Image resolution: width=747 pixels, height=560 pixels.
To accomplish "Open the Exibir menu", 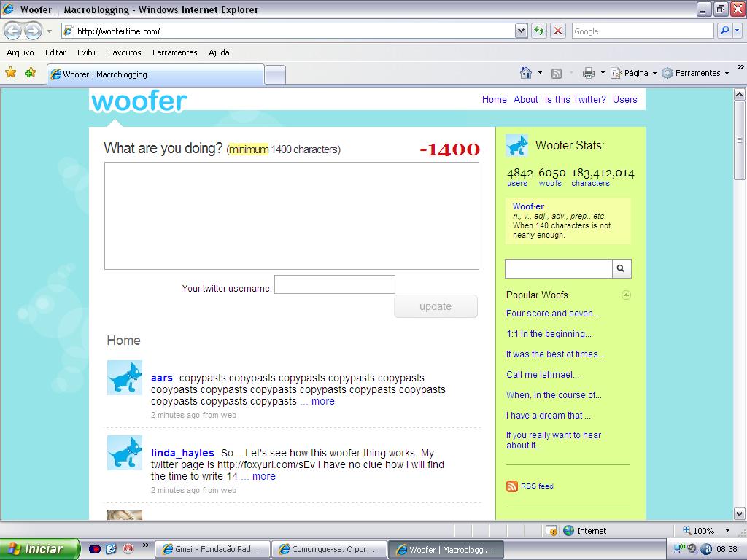I will 87,52.
